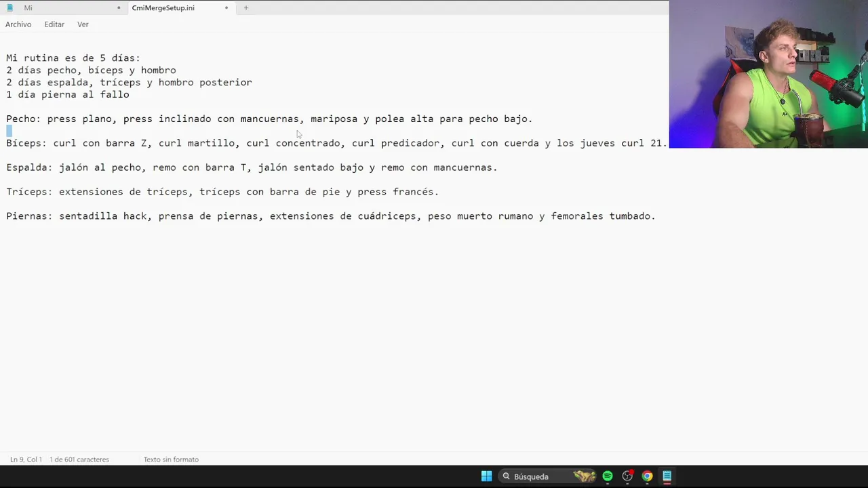Click the line 'Mi rutina es de 5 días:'
This screenshot has width=868, height=488.
pyautogui.click(x=73, y=58)
